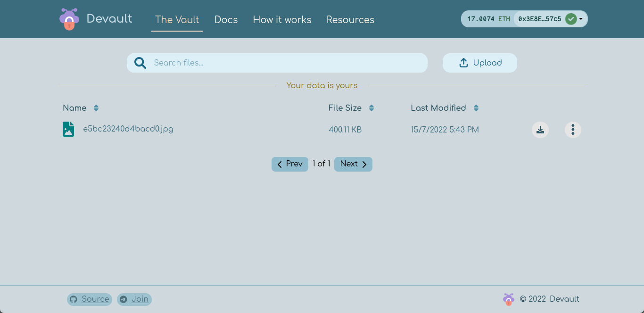Go to Prev page of files
Screen dimensions: 644x313
[289, 164]
